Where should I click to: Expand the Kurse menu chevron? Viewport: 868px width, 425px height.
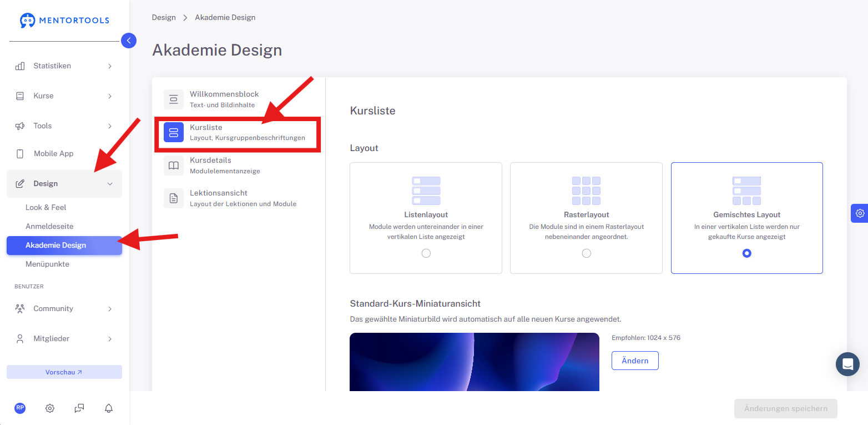pyautogui.click(x=110, y=96)
